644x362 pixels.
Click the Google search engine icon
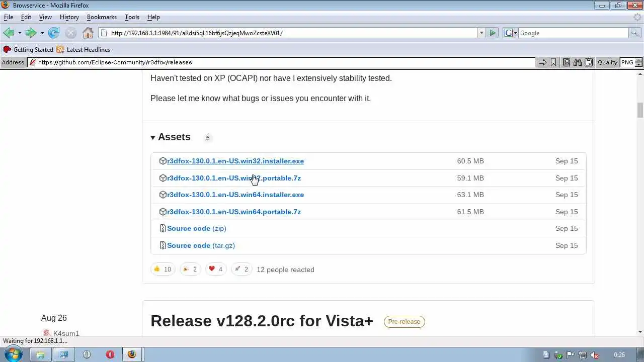click(x=508, y=33)
